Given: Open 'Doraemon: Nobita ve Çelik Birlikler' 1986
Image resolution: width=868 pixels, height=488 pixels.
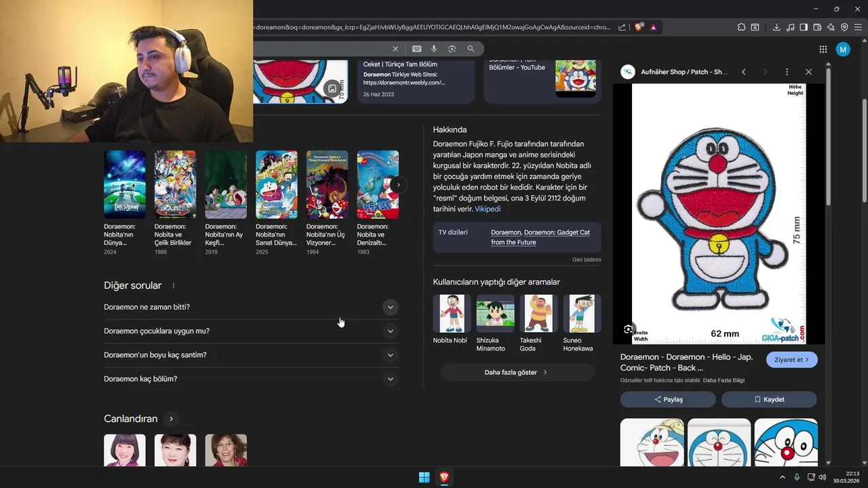Looking at the screenshot, I should (x=175, y=203).
